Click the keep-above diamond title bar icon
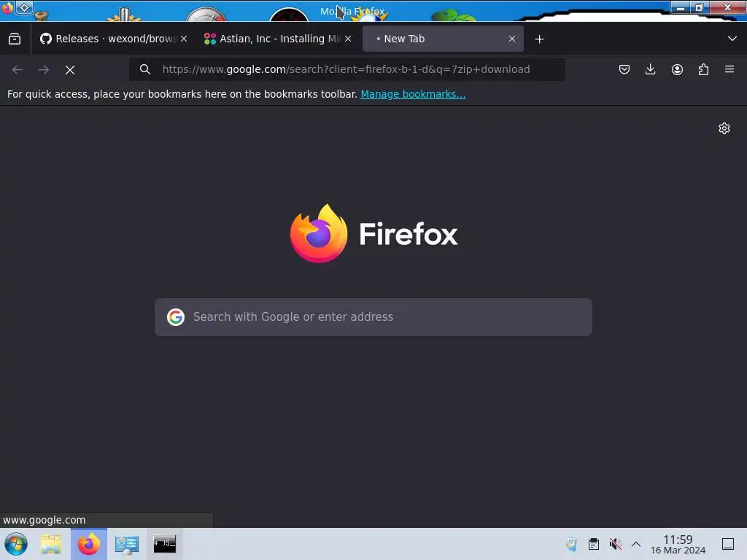This screenshot has width=747, height=560. 24,7
